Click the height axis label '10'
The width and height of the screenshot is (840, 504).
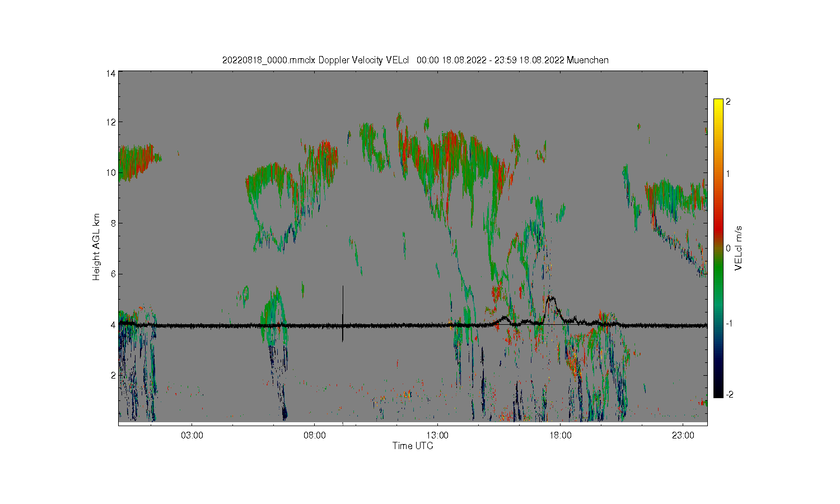point(111,172)
